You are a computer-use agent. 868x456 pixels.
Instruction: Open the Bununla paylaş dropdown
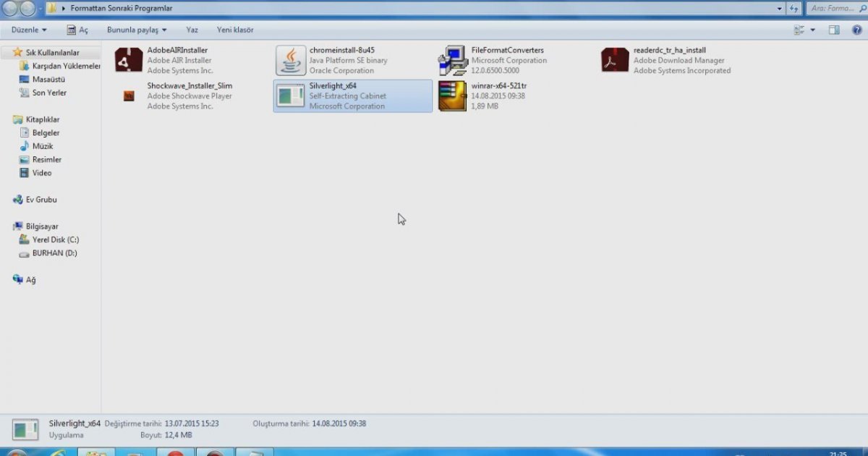[137, 30]
